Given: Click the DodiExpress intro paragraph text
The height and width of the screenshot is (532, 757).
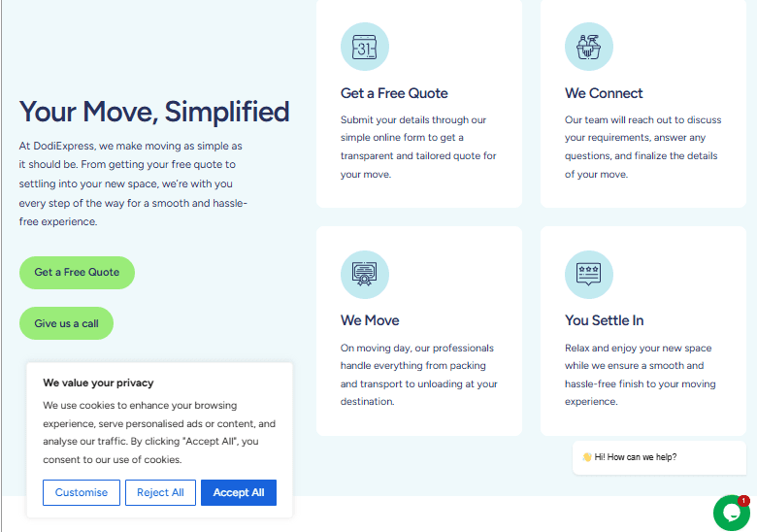Looking at the screenshot, I should coord(133,183).
